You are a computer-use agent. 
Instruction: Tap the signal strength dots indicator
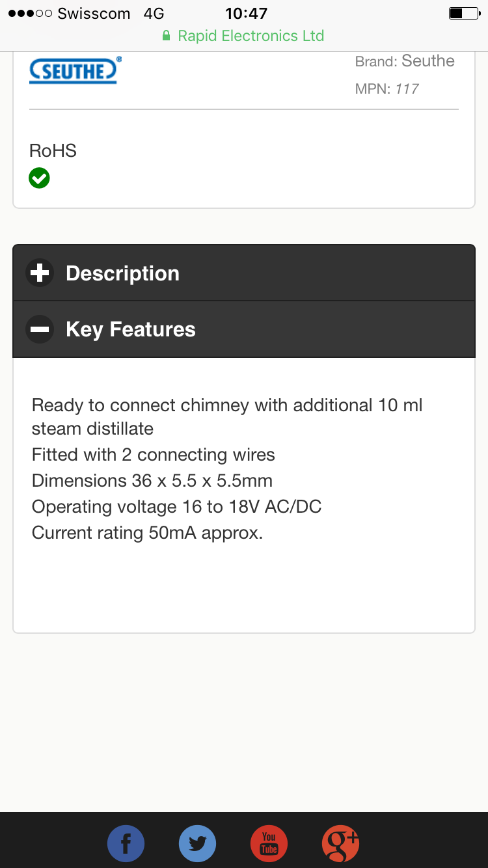click(x=30, y=14)
